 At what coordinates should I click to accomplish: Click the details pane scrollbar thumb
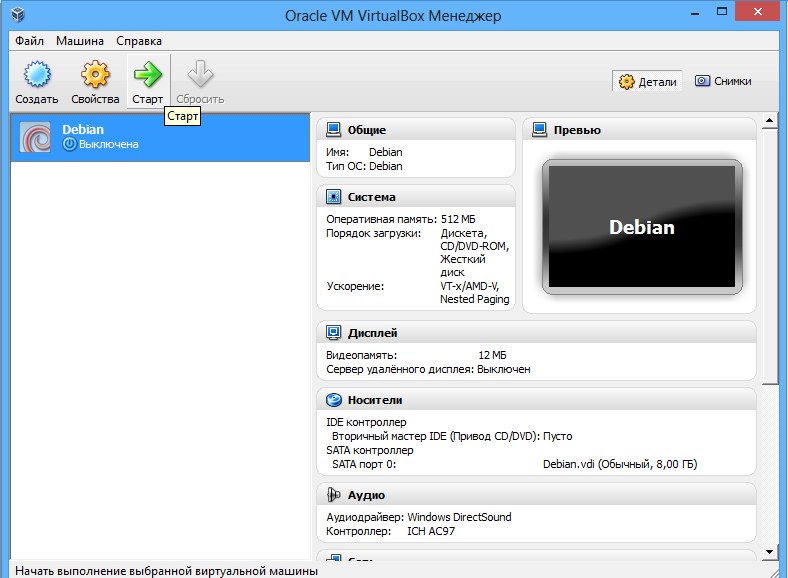click(x=769, y=256)
